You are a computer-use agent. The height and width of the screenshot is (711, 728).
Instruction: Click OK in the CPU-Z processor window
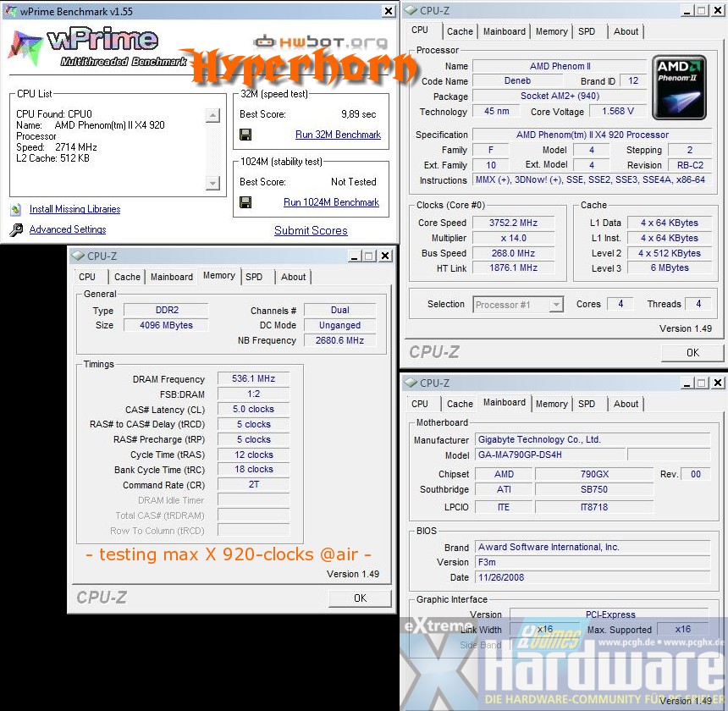(692, 353)
